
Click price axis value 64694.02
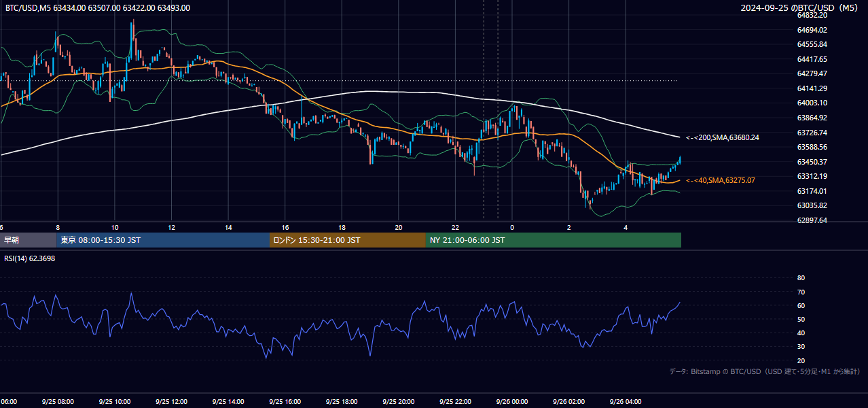(812, 30)
